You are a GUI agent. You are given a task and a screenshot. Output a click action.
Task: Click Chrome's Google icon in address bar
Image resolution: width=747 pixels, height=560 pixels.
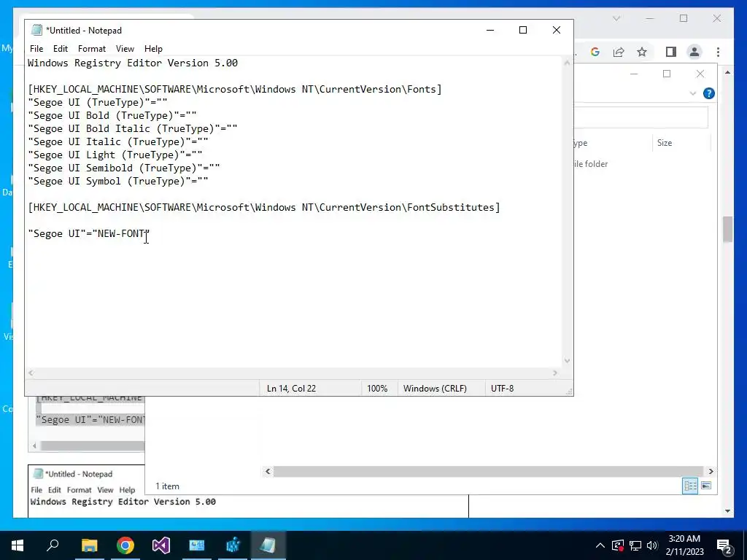click(595, 52)
